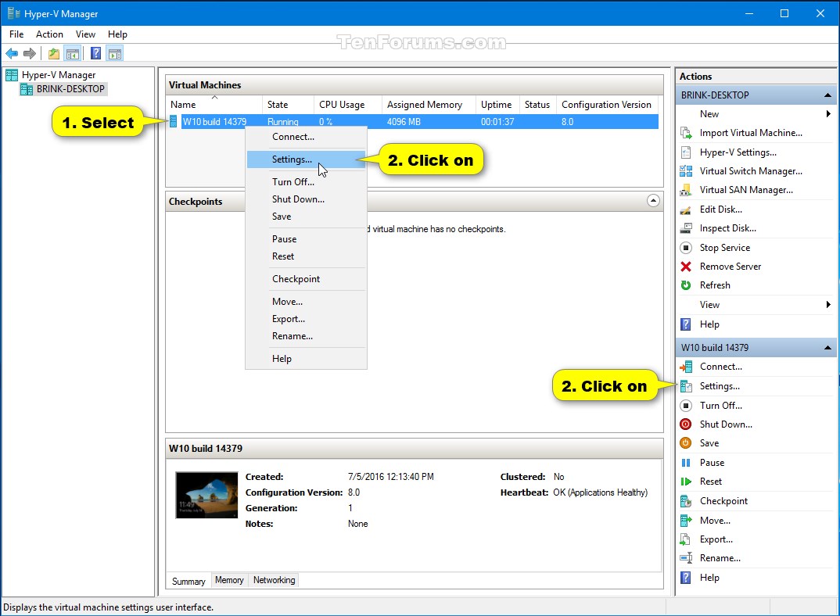This screenshot has width=840, height=616.
Task: Click the Remove Server icon
Action: click(686, 266)
